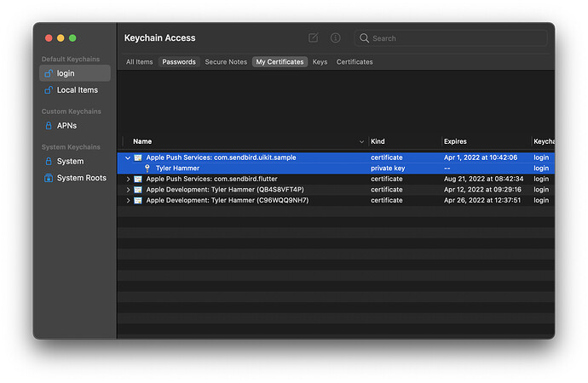This screenshot has height=383, width=588.
Task: Click expiry Apr 26, 2022 at 12:37:51
Action: coord(482,200)
